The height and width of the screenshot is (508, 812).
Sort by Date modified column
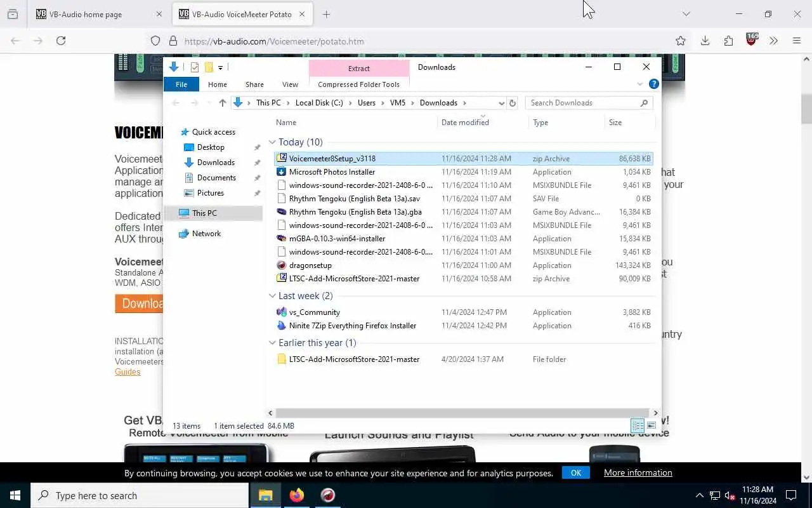point(482,122)
